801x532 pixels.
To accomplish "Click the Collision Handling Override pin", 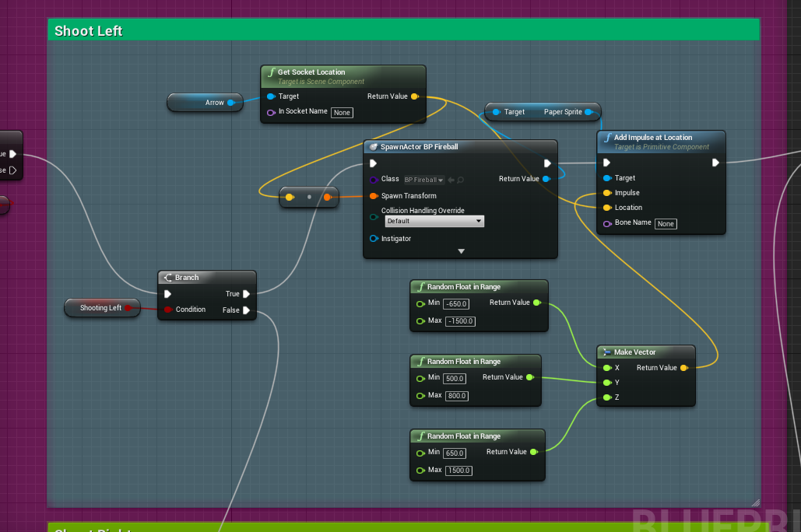I will click(374, 217).
